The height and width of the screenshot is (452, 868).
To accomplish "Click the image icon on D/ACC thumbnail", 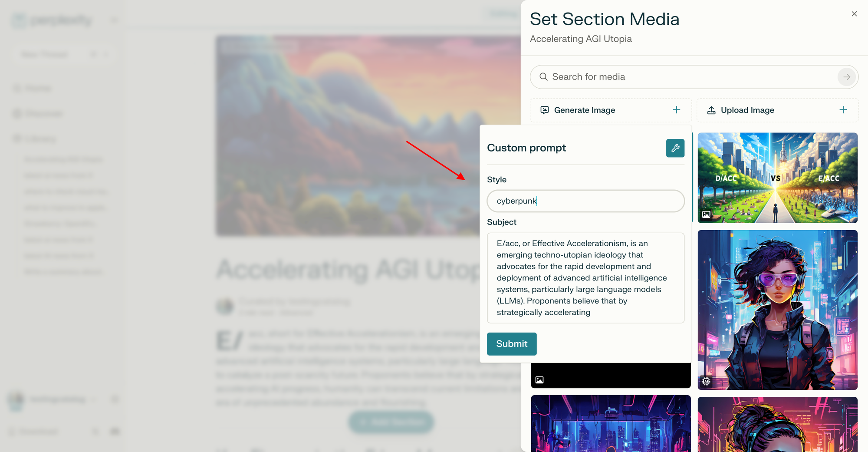I will pyautogui.click(x=707, y=214).
